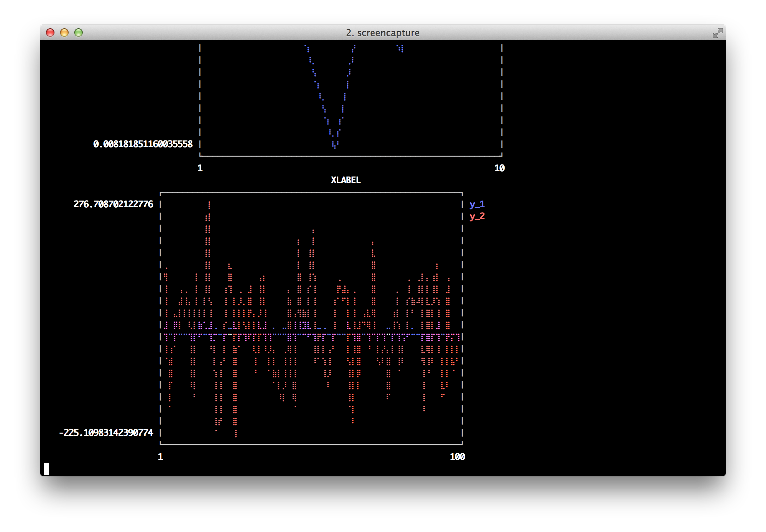Image resolution: width=766 pixels, height=532 pixels.
Task: Click the blue y_1 legend label
Action: tap(477, 204)
